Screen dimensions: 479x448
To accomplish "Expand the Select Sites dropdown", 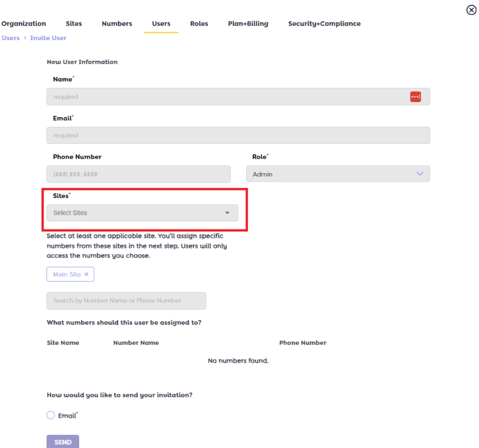I will pyautogui.click(x=142, y=213).
